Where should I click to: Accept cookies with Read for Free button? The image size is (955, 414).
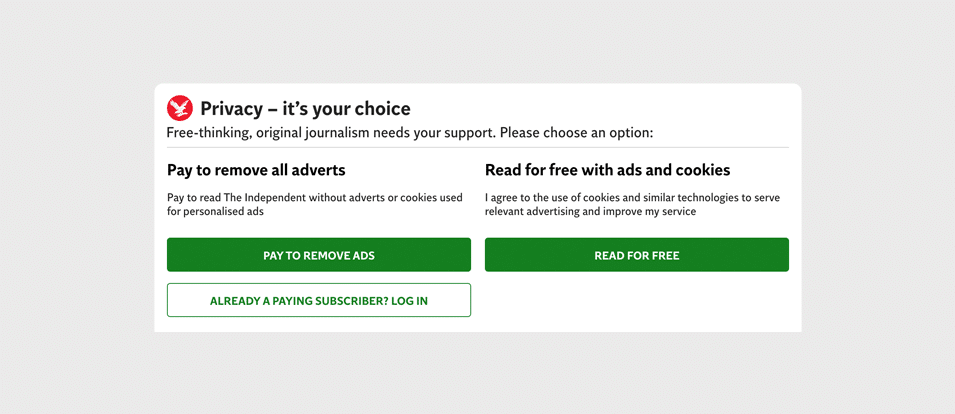tap(636, 254)
